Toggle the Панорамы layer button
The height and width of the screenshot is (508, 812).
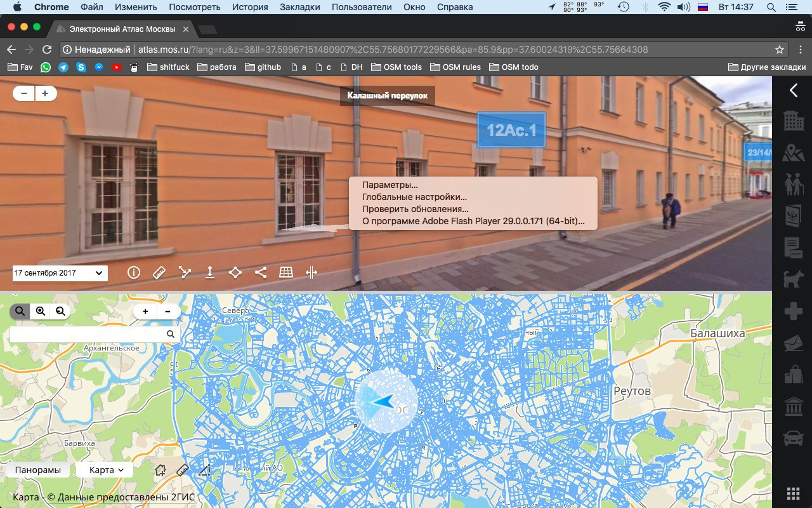point(38,470)
